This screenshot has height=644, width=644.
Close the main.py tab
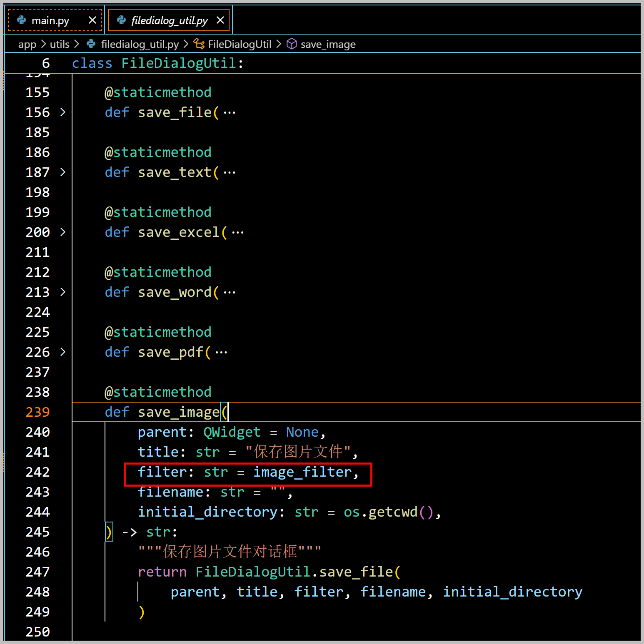pyautogui.click(x=92, y=20)
